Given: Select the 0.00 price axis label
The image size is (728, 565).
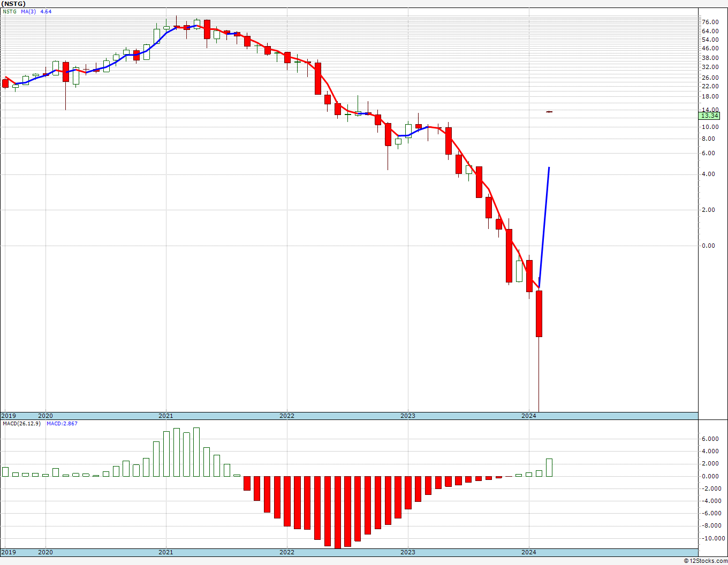Looking at the screenshot, I should coord(708,246).
